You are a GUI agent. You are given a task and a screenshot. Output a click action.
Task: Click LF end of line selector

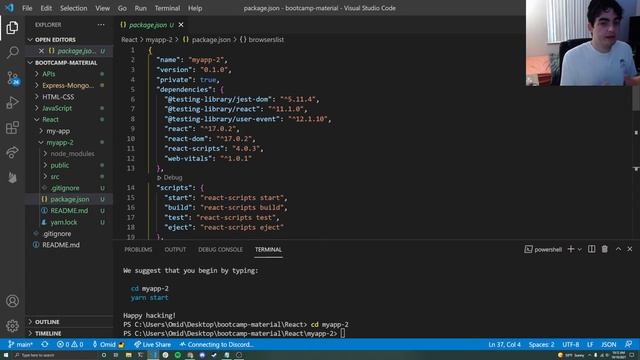(590, 344)
